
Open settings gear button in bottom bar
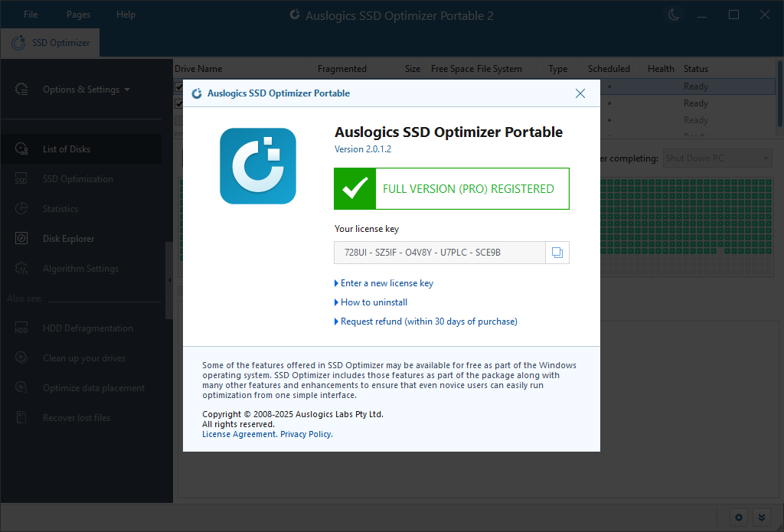739,517
